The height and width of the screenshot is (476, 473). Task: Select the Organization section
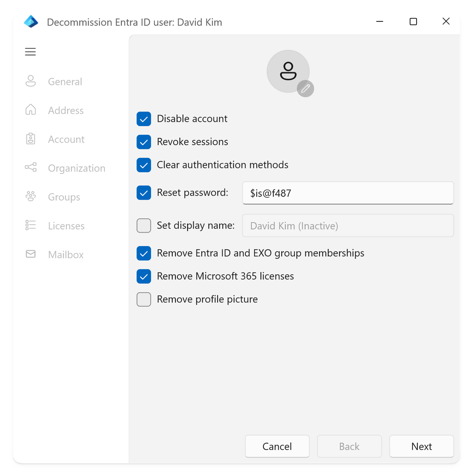click(x=77, y=168)
